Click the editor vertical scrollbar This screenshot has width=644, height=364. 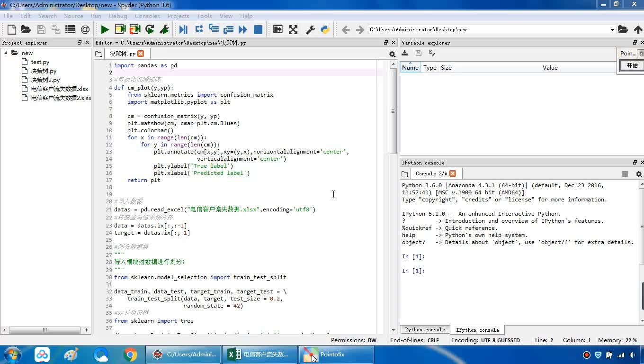point(393,111)
